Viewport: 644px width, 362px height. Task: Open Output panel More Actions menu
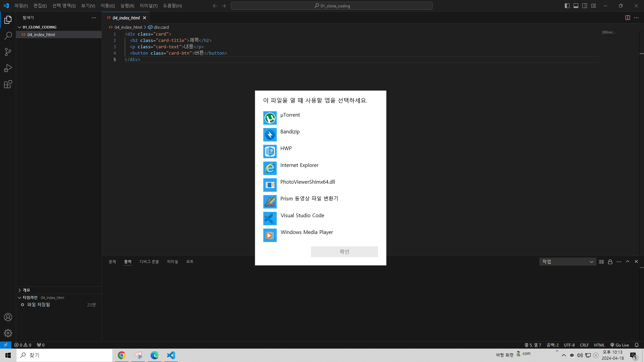pyautogui.click(x=619, y=262)
